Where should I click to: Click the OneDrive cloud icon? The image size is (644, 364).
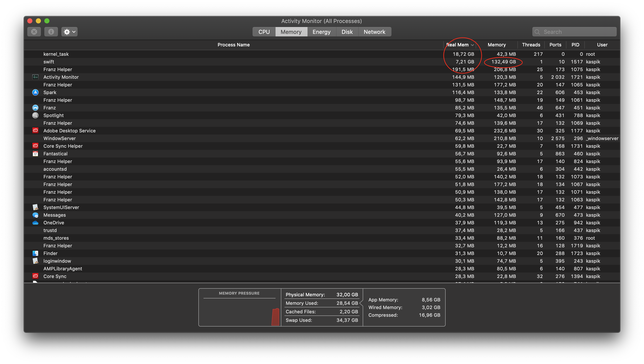tap(35, 222)
